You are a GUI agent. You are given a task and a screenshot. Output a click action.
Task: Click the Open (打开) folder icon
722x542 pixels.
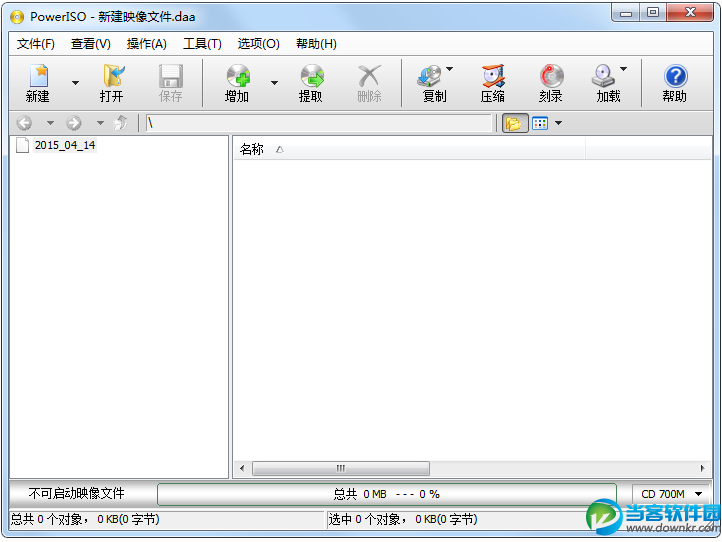(x=113, y=76)
